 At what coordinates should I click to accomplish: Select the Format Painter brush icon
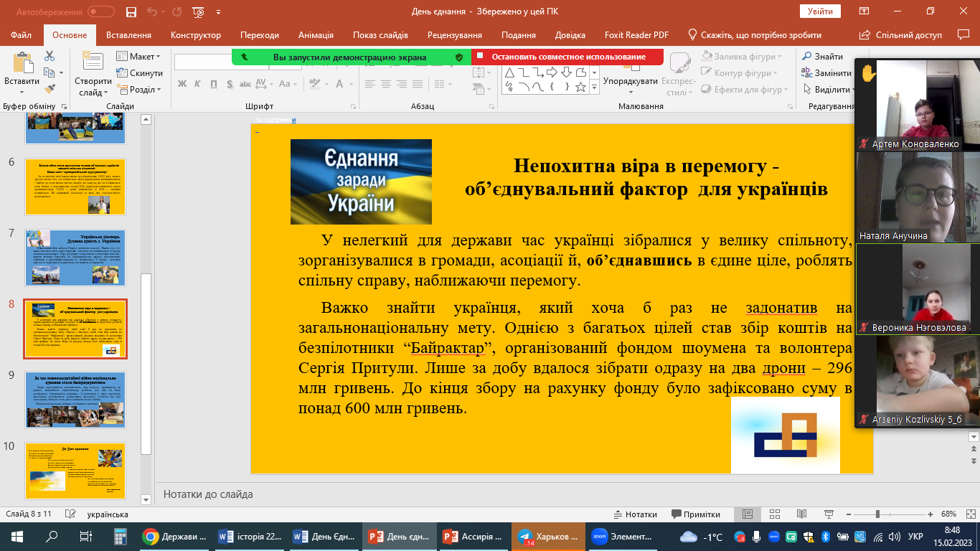[50, 89]
